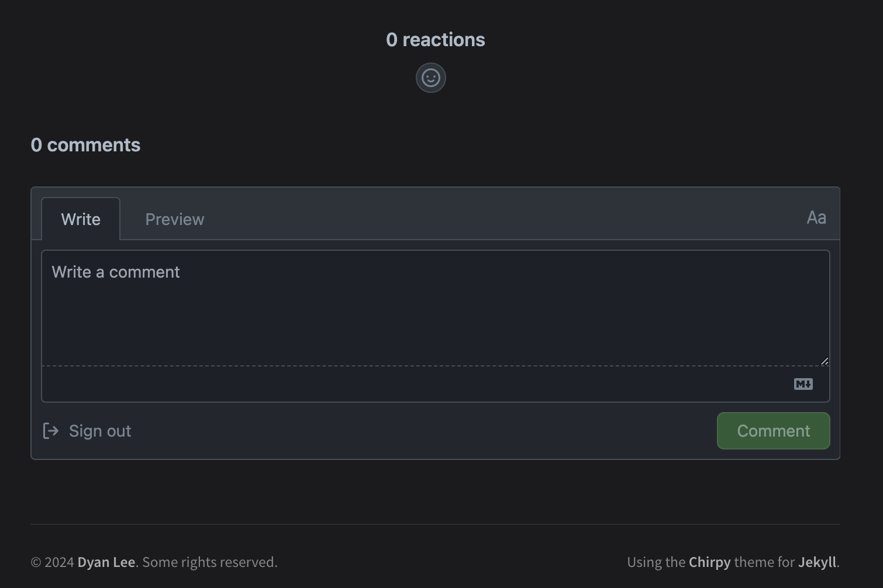The image size is (883, 588).
Task: Open the smiley add-reaction picker
Action: (431, 78)
